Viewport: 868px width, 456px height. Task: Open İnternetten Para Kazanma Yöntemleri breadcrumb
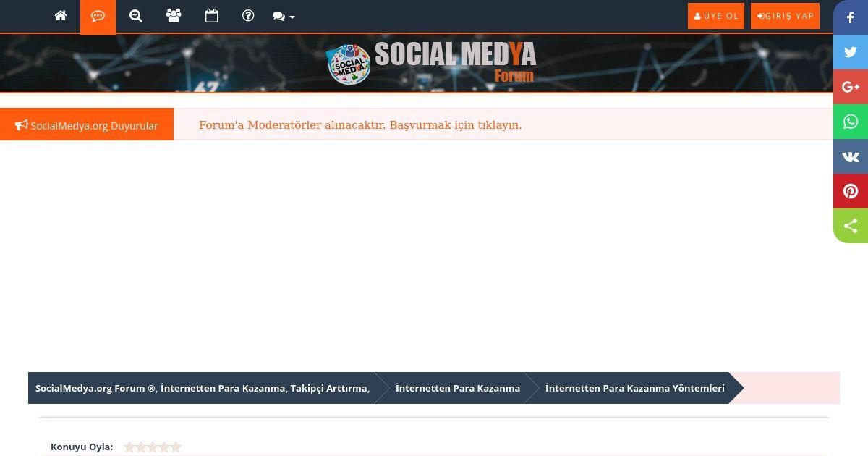635,388
